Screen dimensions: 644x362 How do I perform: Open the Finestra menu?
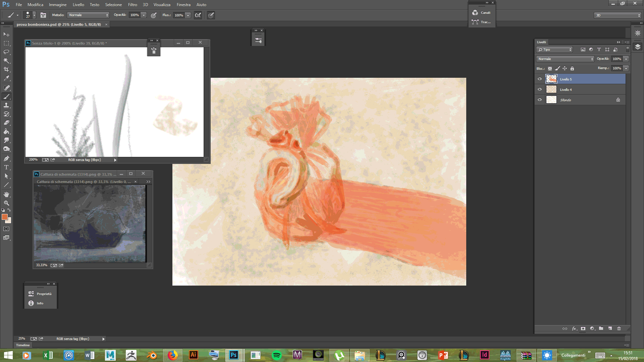click(x=183, y=5)
